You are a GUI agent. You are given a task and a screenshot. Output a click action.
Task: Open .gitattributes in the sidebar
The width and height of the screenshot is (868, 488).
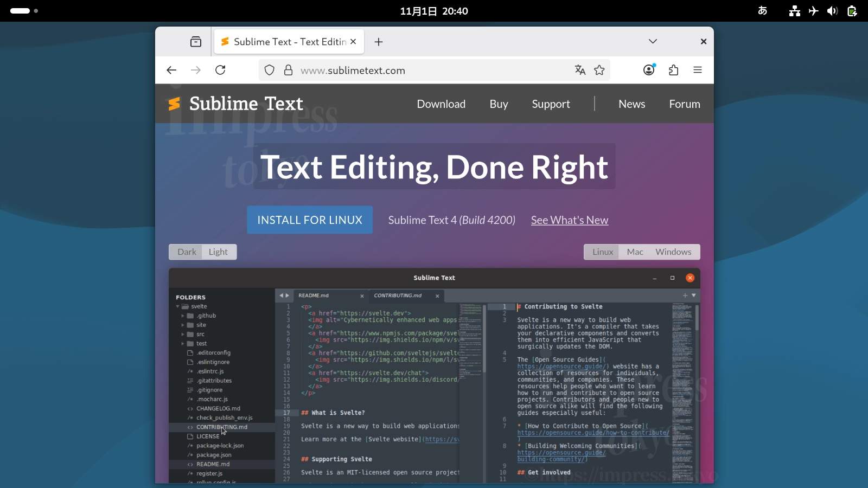[214, 381]
